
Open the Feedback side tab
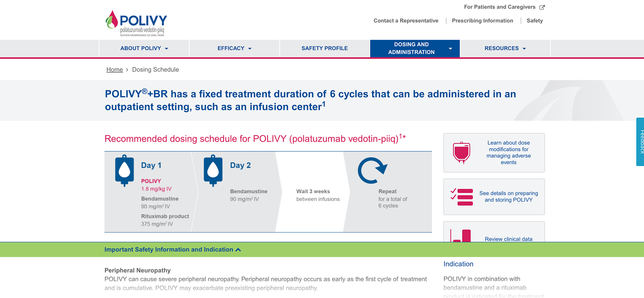tap(640, 142)
